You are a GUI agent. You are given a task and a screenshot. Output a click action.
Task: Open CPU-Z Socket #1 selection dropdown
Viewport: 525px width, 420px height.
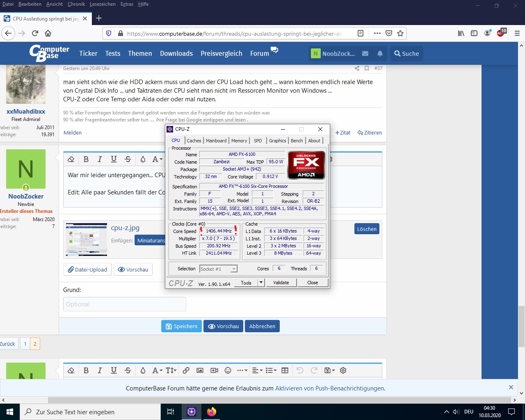(x=219, y=269)
